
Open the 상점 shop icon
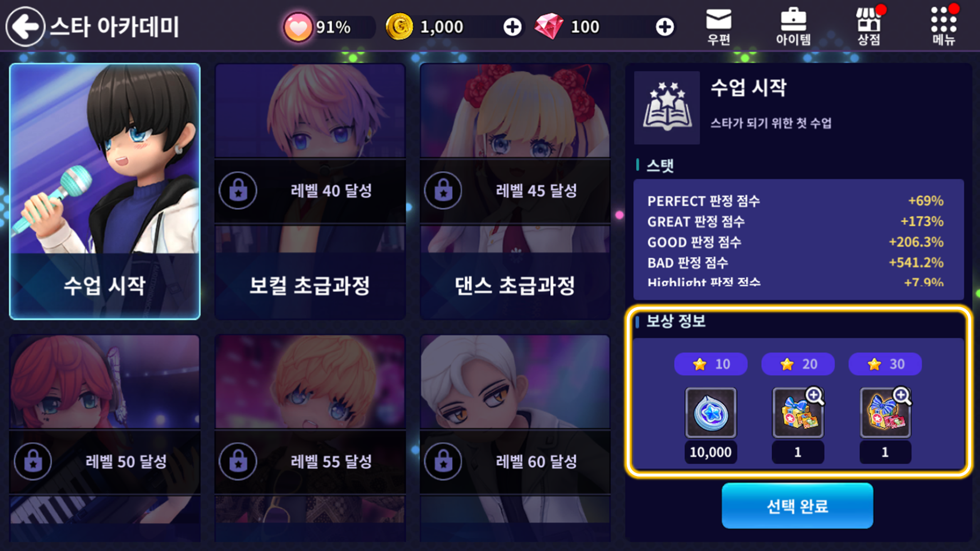[869, 27]
